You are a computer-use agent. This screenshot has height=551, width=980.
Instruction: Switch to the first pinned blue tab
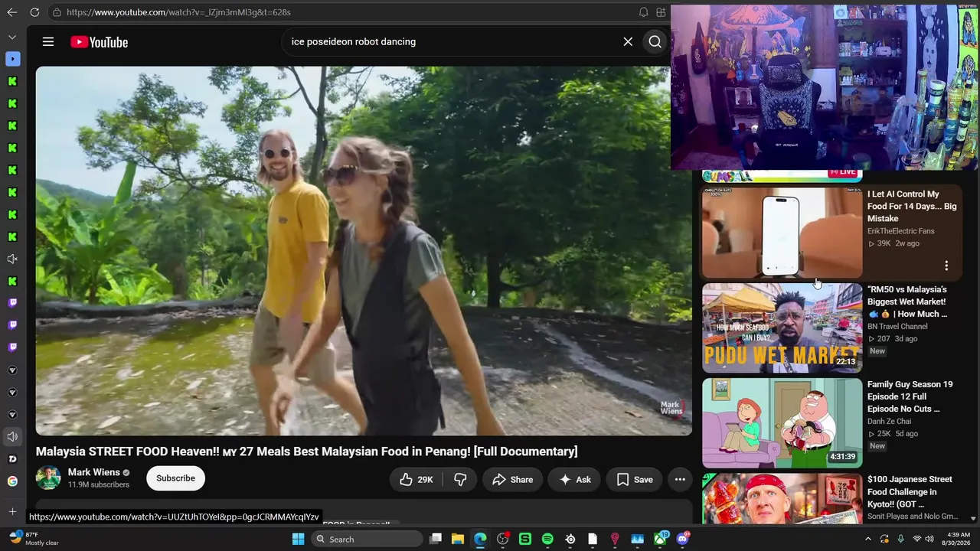click(12, 59)
